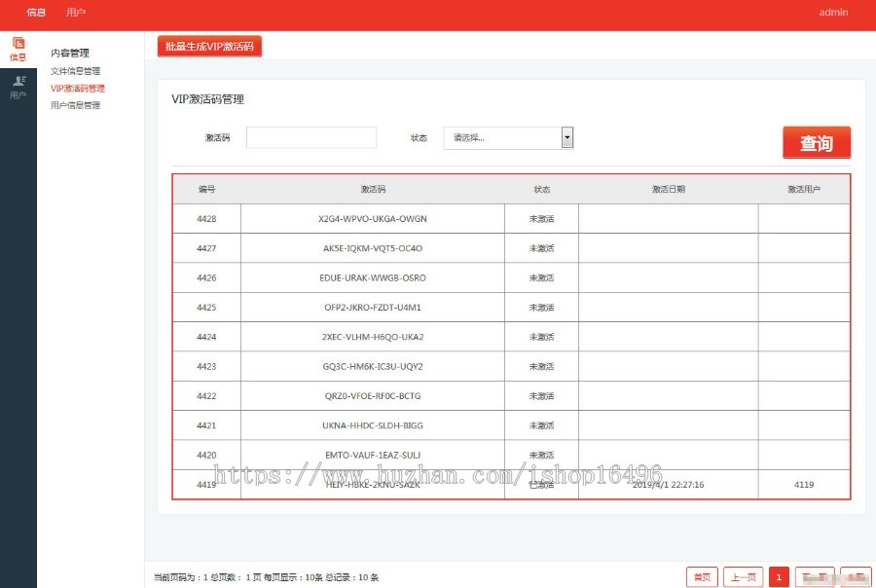The image size is (876, 588).
Task: Click the dropdown arrow next to 状态 field
Action: [x=567, y=137]
